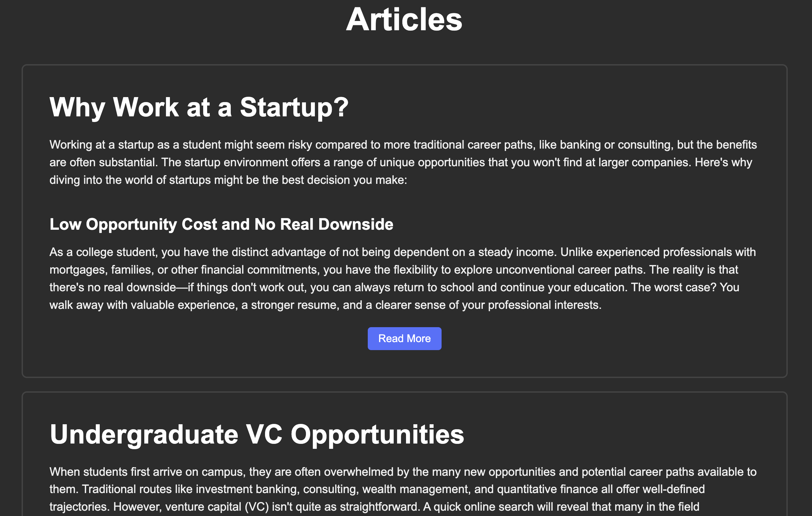Click the Undergraduate VC Opportunities article title
Viewport: 812px width, 516px height.
click(x=257, y=435)
